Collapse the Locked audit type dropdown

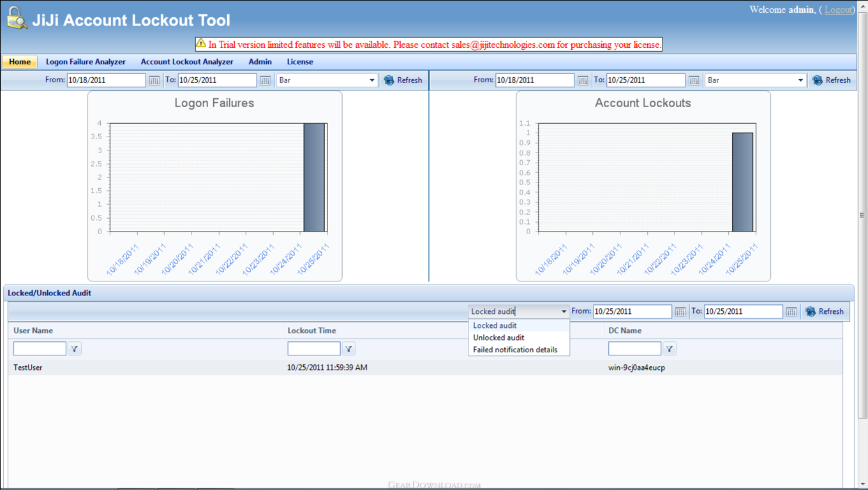(564, 311)
